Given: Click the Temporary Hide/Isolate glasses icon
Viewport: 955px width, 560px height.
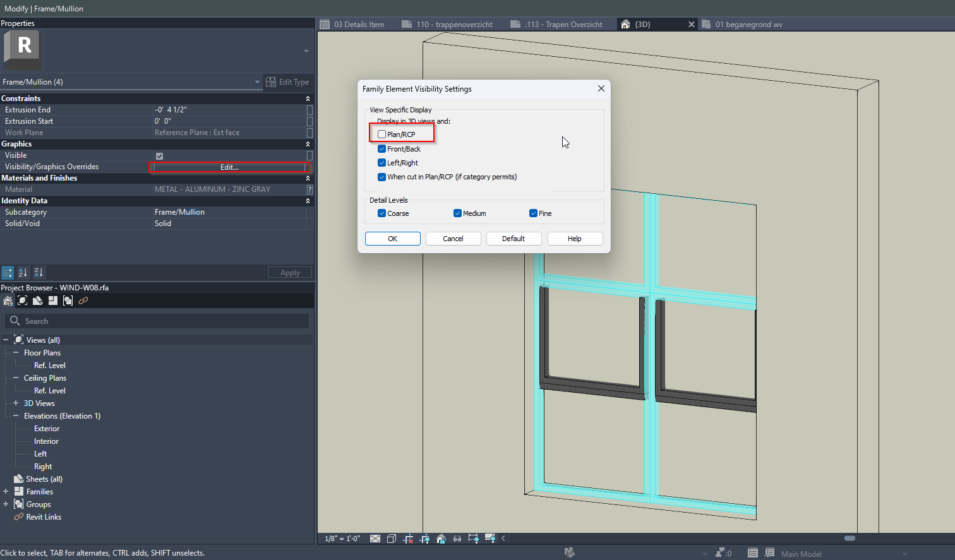Looking at the screenshot, I should (x=457, y=539).
